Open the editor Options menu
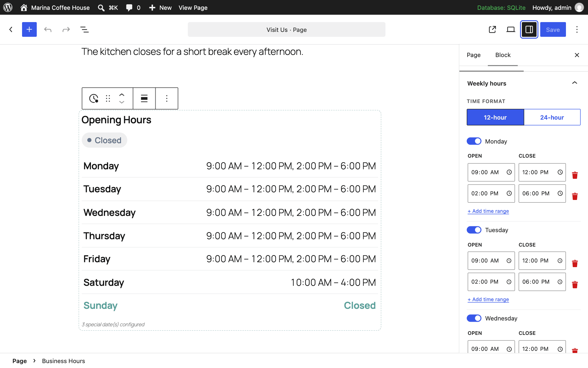Image resolution: width=588 pixels, height=368 pixels. click(x=577, y=29)
